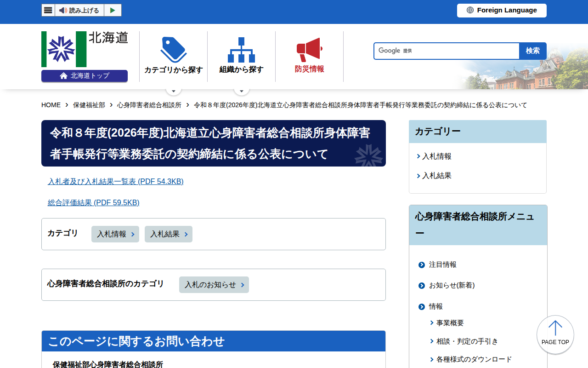This screenshot has height=368, width=588.
Task: Click the globe icon in Foreign Language
Action: tap(470, 10)
